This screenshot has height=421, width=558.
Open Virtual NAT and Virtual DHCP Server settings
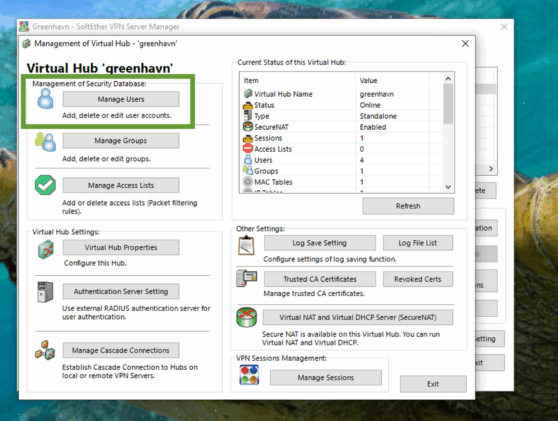click(358, 317)
